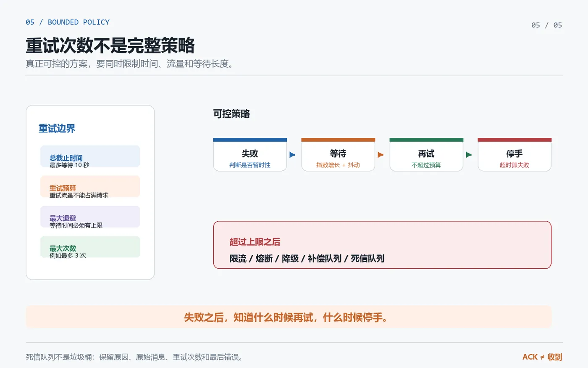Select the "重试边界" panel heading
This screenshot has width=588, height=368.
click(x=57, y=128)
